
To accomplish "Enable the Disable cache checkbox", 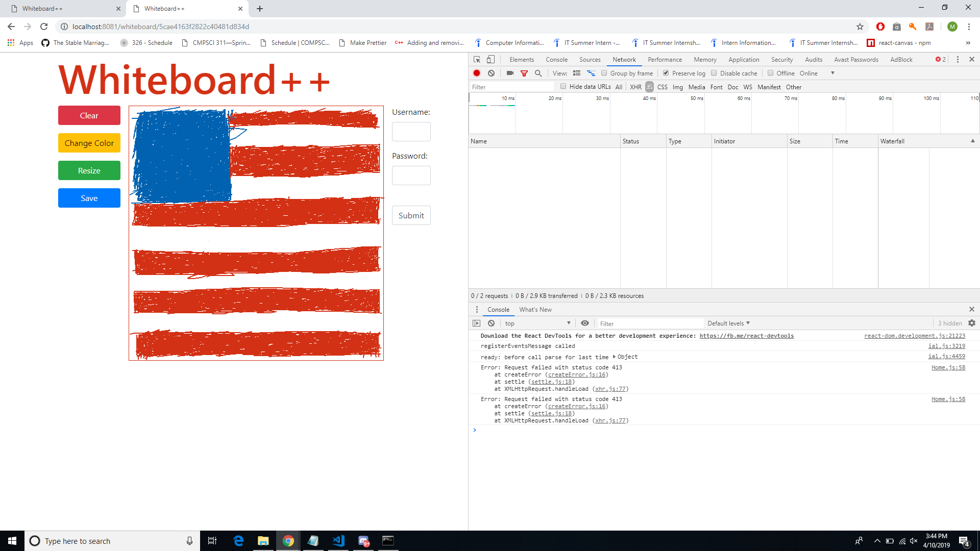I will click(714, 73).
